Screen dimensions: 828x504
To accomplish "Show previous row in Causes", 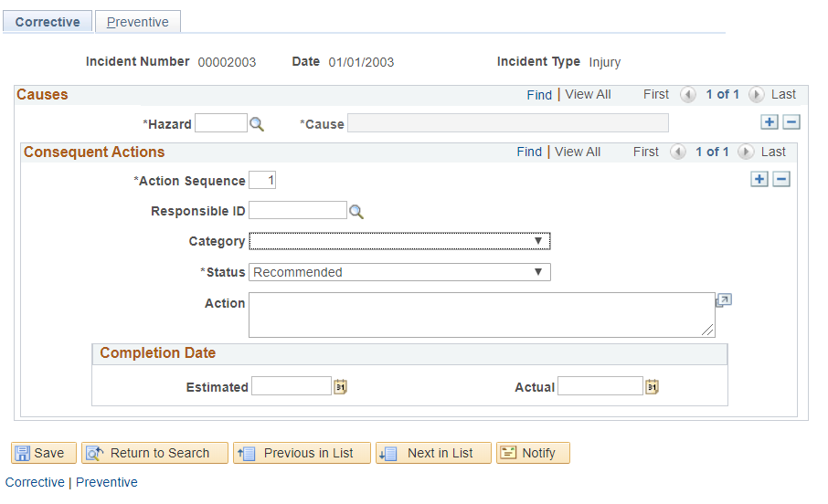I will click(x=687, y=94).
